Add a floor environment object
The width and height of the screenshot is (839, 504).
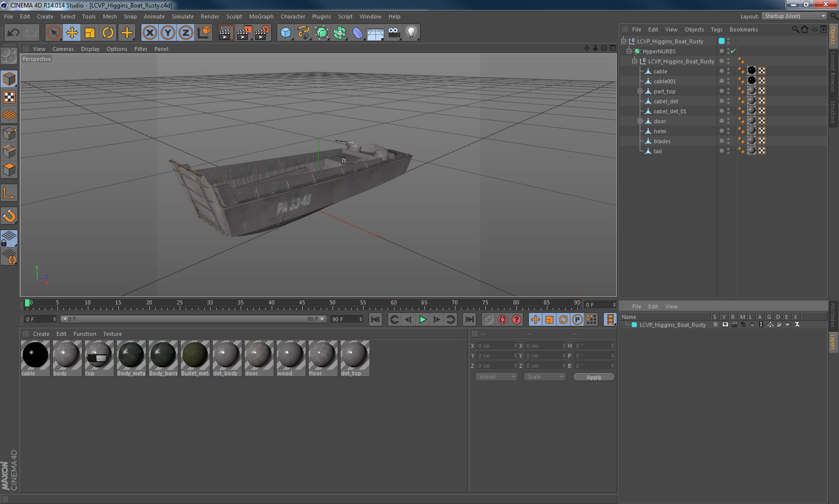(376, 33)
